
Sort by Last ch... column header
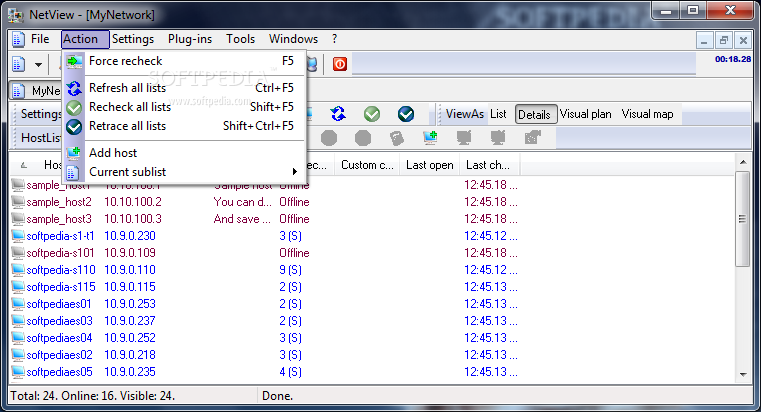click(489, 165)
